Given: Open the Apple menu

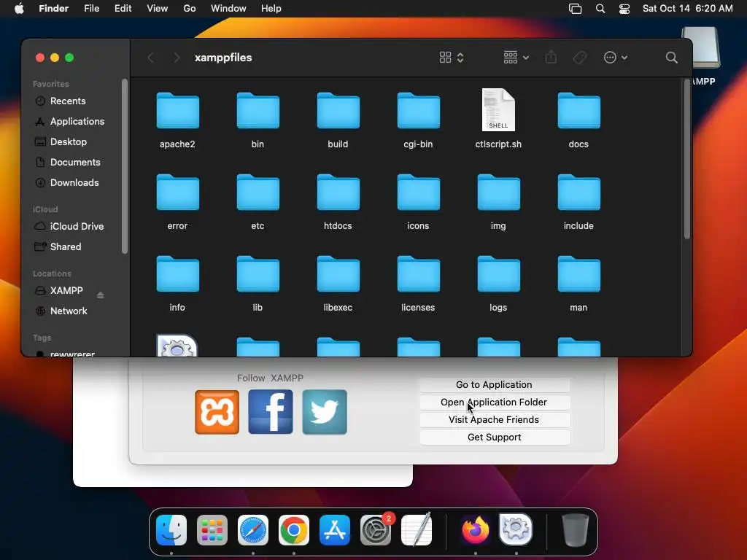Looking at the screenshot, I should [19, 9].
